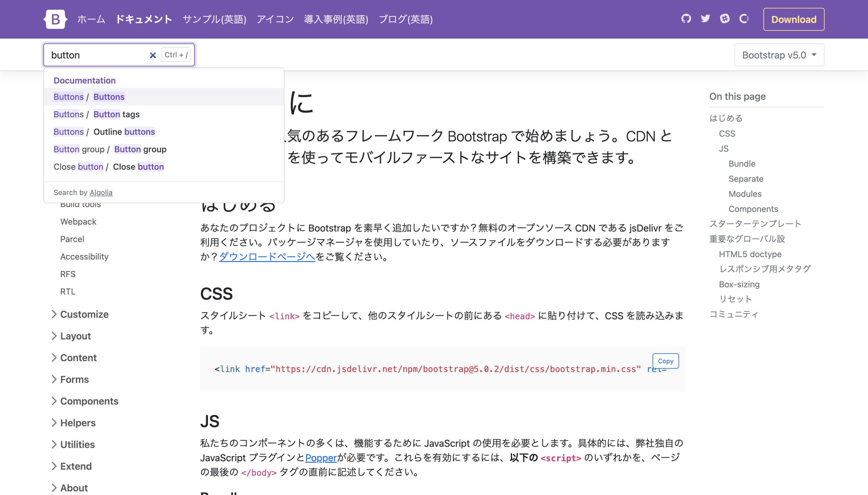Jump to Box-sizing section
The height and width of the screenshot is (495, 868).
(739, 284)
